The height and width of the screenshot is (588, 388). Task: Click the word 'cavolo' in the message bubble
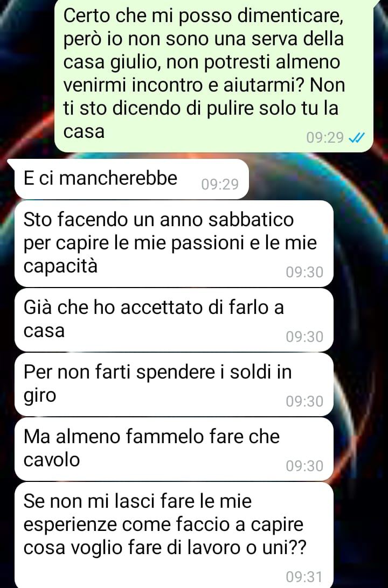(x=51, y=460)
